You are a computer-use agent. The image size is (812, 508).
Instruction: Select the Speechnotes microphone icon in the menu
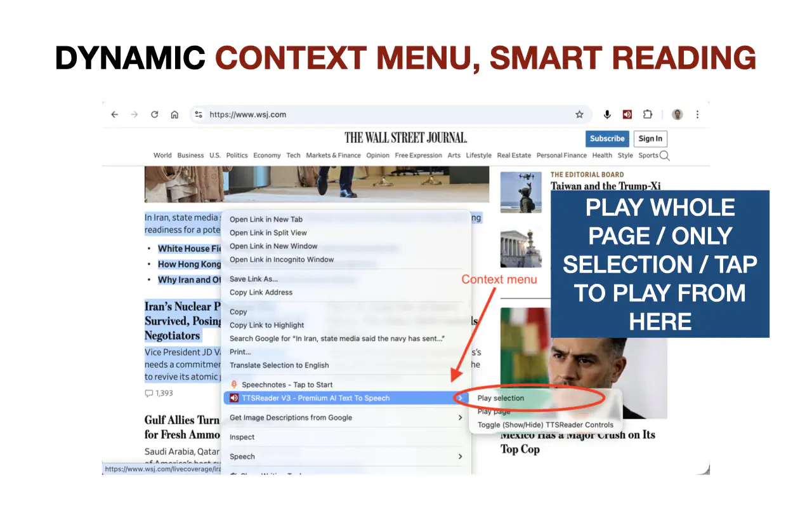[x=233, y=384]
